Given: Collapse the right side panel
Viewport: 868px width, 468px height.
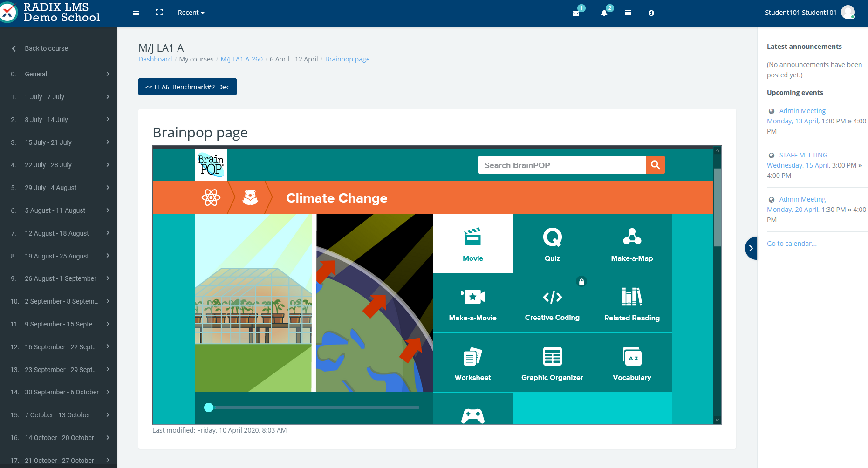Looking at the screenshot, I should pyautogui.click(x=751, y=248).
